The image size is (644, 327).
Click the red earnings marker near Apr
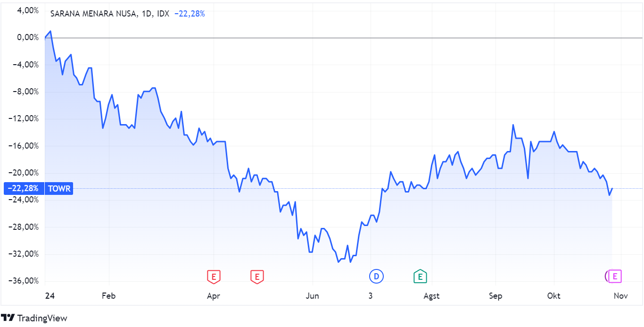214,277
